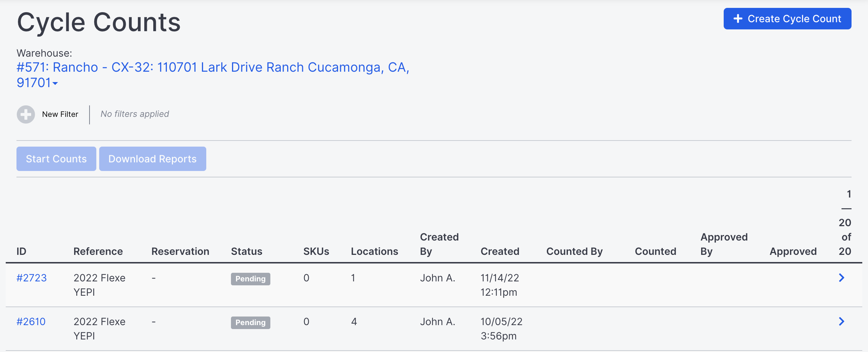Open cycle count #2723 via chevron arrow
The height and width of the screenshot is (352, 868).
842,278
